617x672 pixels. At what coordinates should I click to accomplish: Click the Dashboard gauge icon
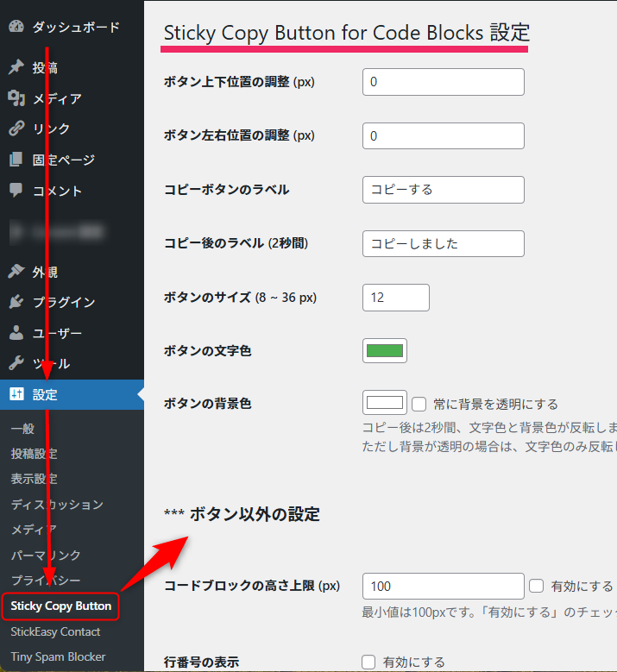tap(16, 27)
